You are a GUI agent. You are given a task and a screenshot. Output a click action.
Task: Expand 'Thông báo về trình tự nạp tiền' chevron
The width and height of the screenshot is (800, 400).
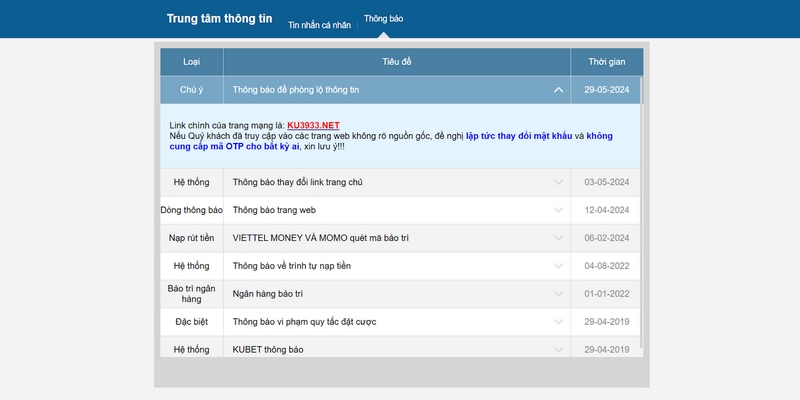click(x=558, y=266)
